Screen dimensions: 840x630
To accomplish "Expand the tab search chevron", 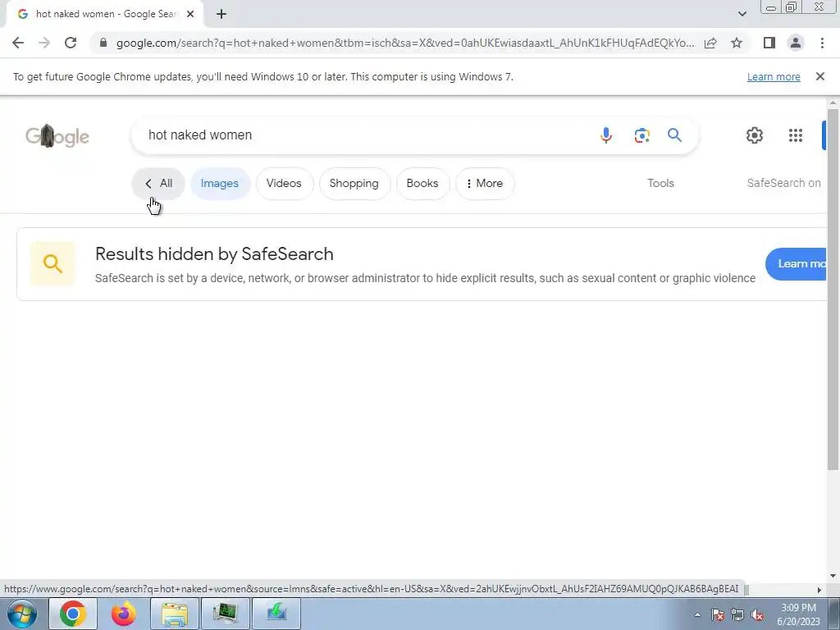I will coord(742,14).
